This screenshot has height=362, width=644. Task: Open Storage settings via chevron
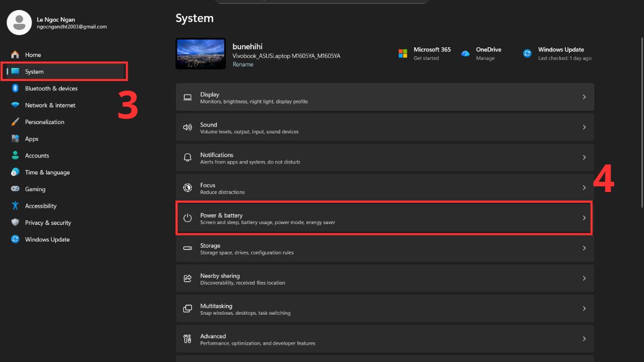coord(584,248)
